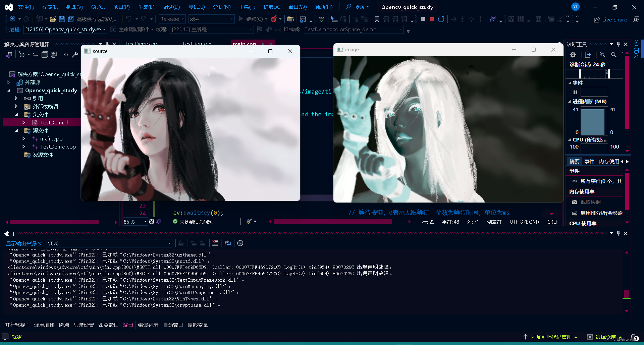Open the 扩展(X) menu
Screen dimensions: 644x345
(x=272, y=7)
